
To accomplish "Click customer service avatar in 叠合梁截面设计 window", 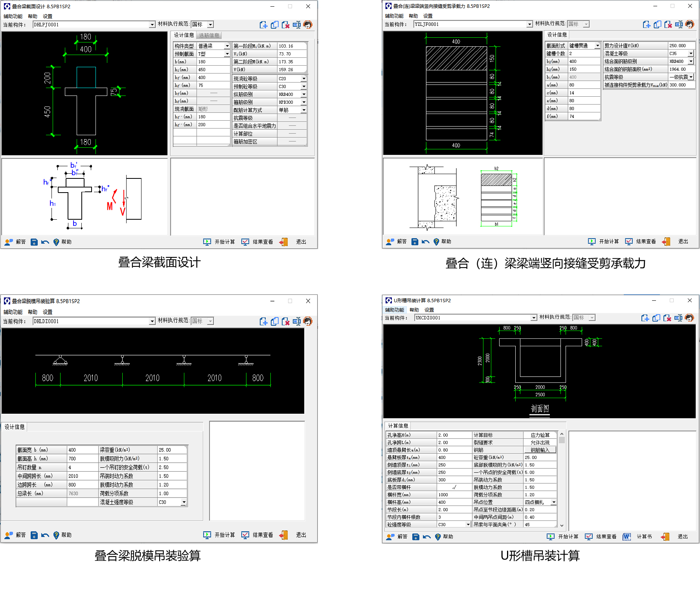I will 308,25.
